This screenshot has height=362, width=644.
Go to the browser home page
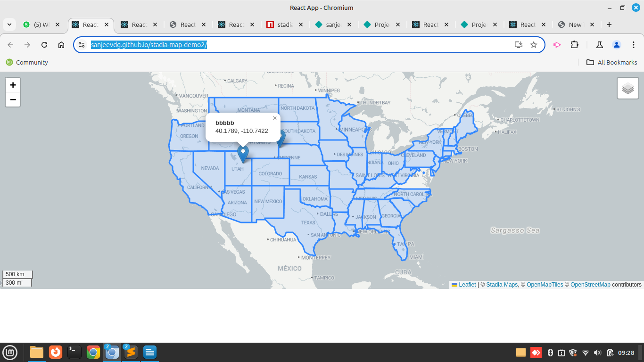tap(61, 45)
